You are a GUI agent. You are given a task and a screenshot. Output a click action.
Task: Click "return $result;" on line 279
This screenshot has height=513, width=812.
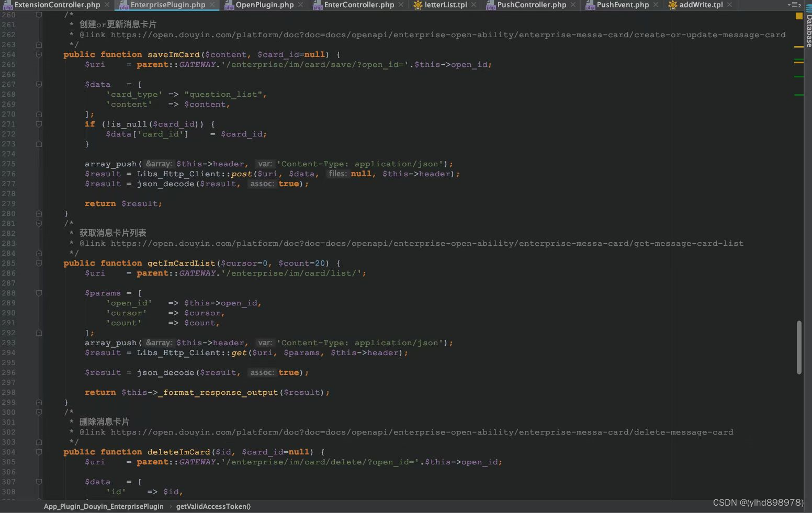[x=123, y=203]
